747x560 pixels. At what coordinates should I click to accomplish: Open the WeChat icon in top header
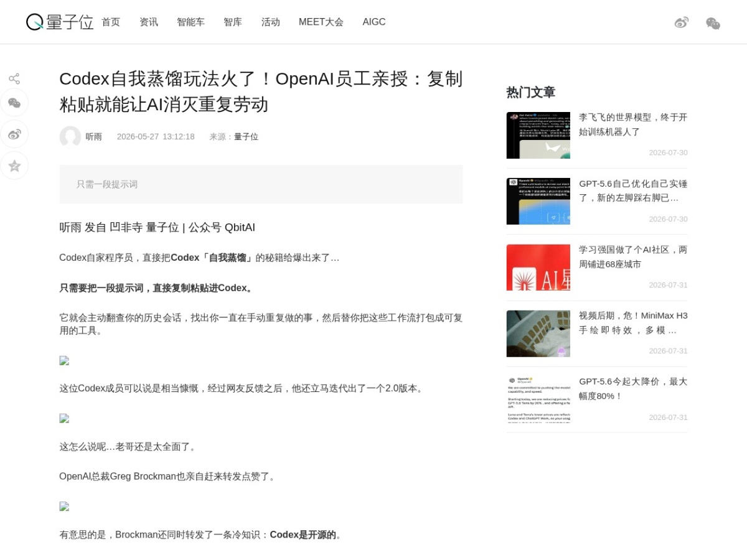click(713, 23)
